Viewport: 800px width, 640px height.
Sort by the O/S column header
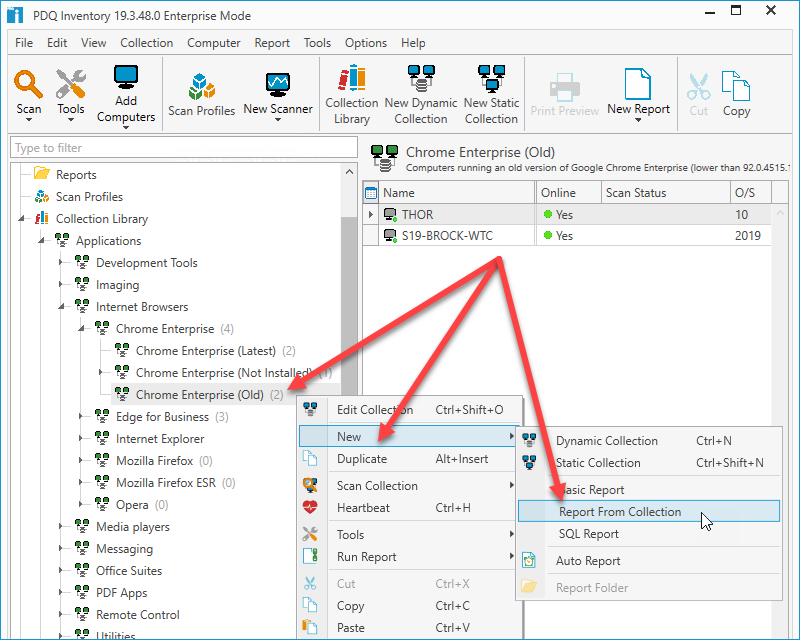751,193
